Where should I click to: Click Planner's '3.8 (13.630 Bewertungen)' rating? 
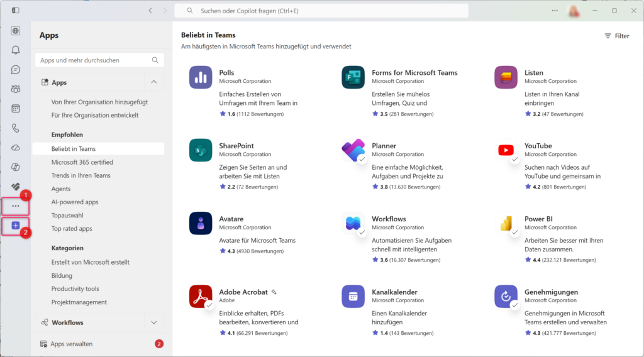pos(406,187)
